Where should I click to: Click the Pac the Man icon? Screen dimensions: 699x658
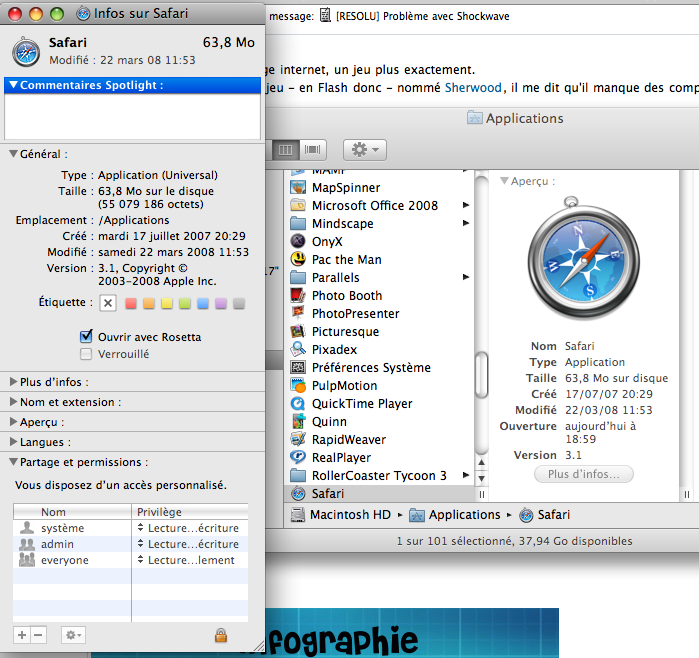[x=298, y=259]
